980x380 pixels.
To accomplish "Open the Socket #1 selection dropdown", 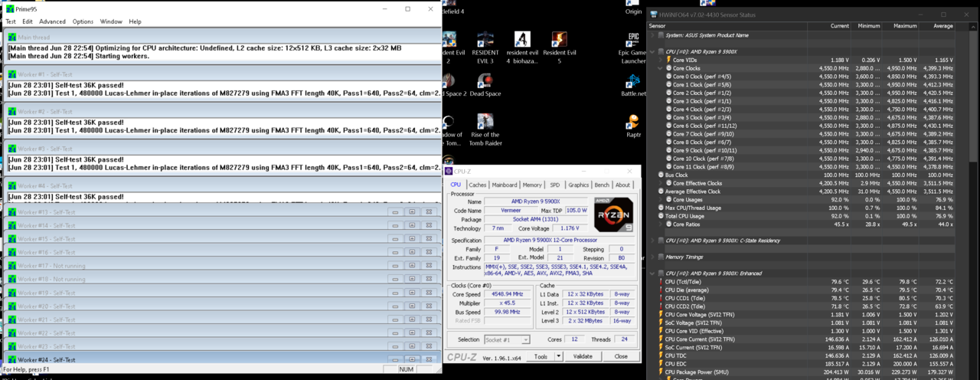I will pyautogui.click(x=525, y=339).
